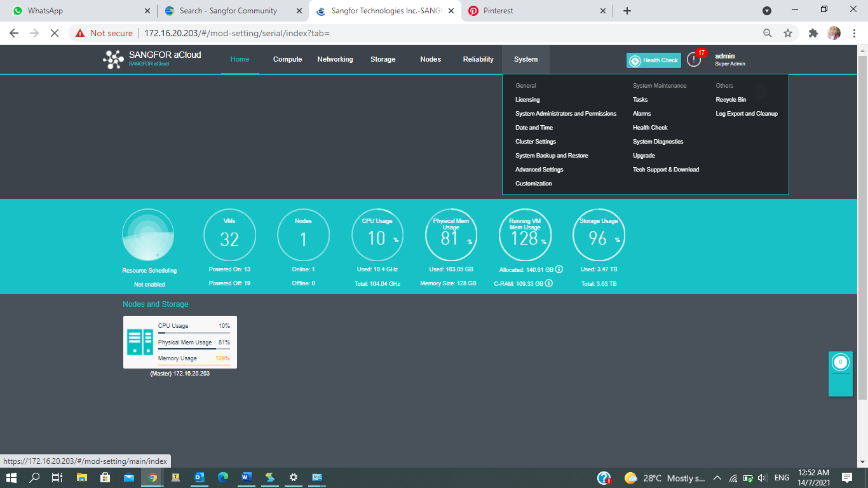Image resolution: width=868 pixels, height=488 pixels.
Task: Open the Storage menu
Action: point(383,59)
